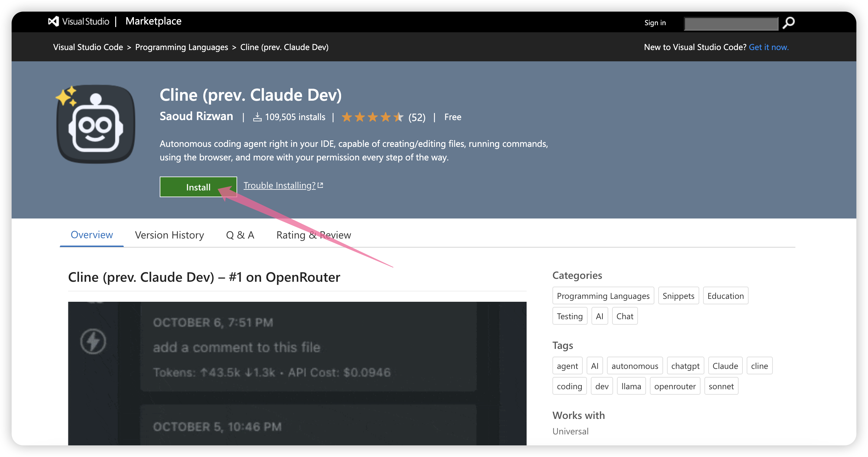Click the AI tag under Tags
The height and width of the screenshot is (457, 868).
(x=595, y=366)
